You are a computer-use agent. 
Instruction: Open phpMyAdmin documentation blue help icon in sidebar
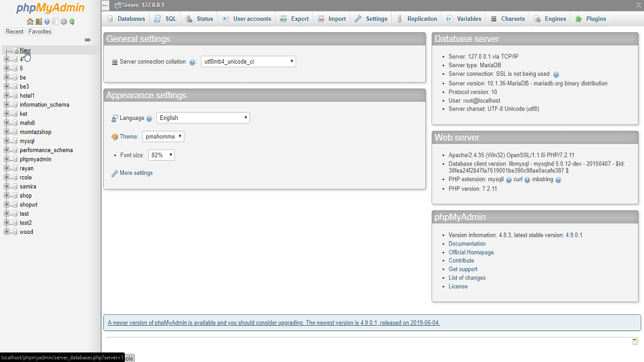pos(47,21)
